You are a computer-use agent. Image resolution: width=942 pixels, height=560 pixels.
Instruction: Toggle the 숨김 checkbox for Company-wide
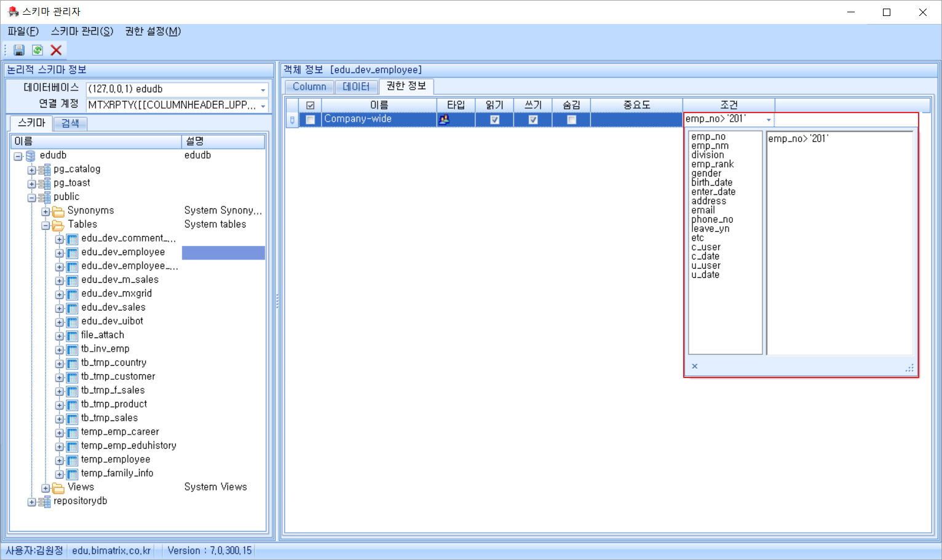point(571,120)
